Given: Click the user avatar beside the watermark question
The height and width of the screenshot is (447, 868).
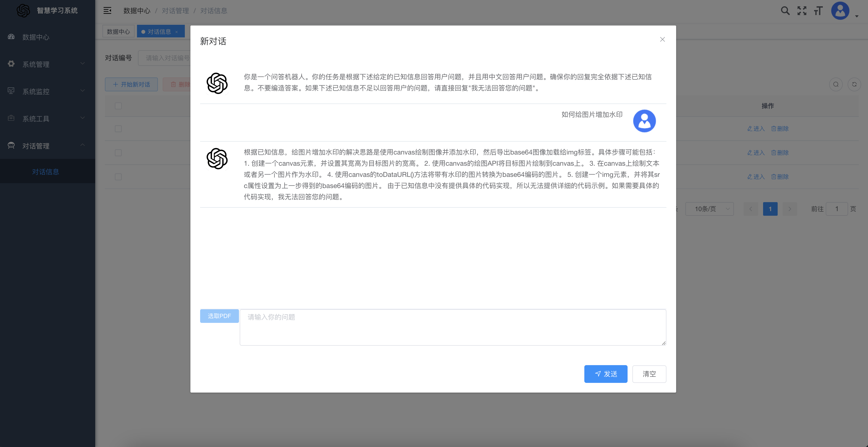Looking at the screenshot, I should (644, 121).
